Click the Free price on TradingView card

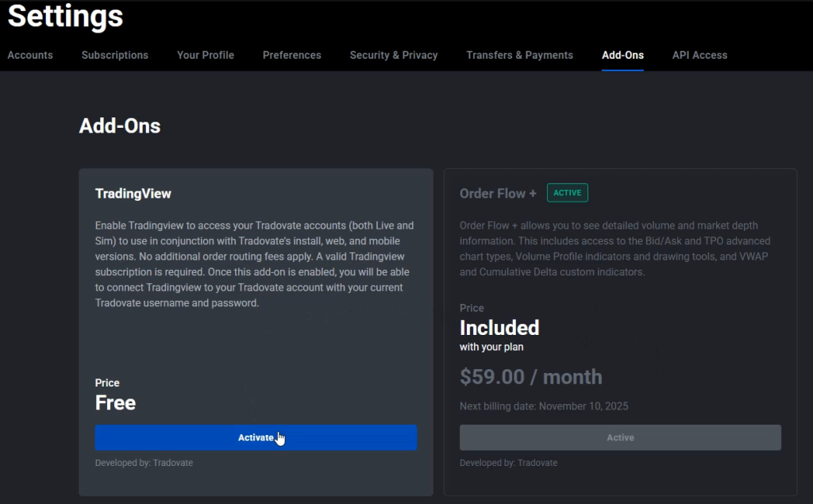(116, 403)
